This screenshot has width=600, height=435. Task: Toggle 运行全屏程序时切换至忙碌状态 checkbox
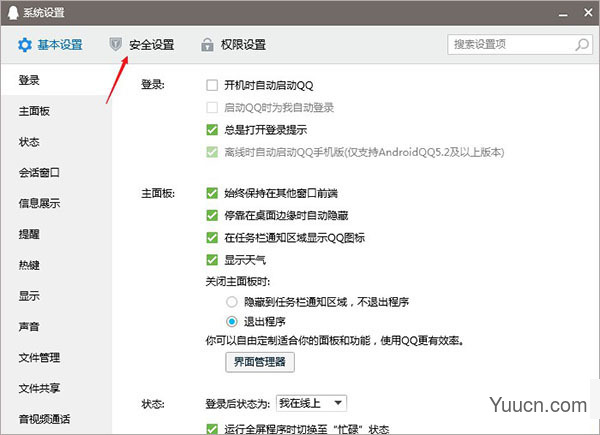(x=212, y=429)
